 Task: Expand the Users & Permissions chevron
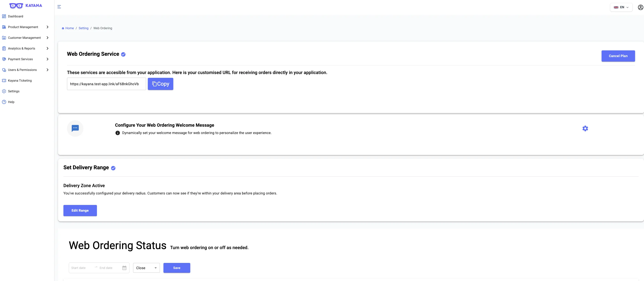tap(48, 70)
